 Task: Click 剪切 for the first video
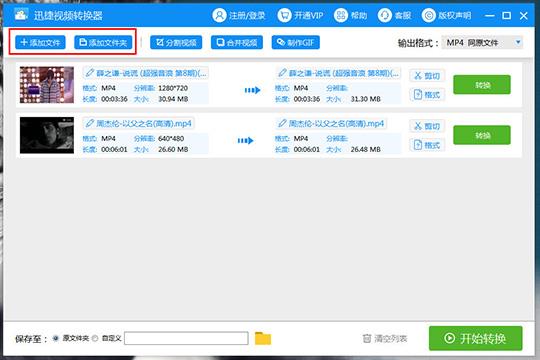point(427,75)
